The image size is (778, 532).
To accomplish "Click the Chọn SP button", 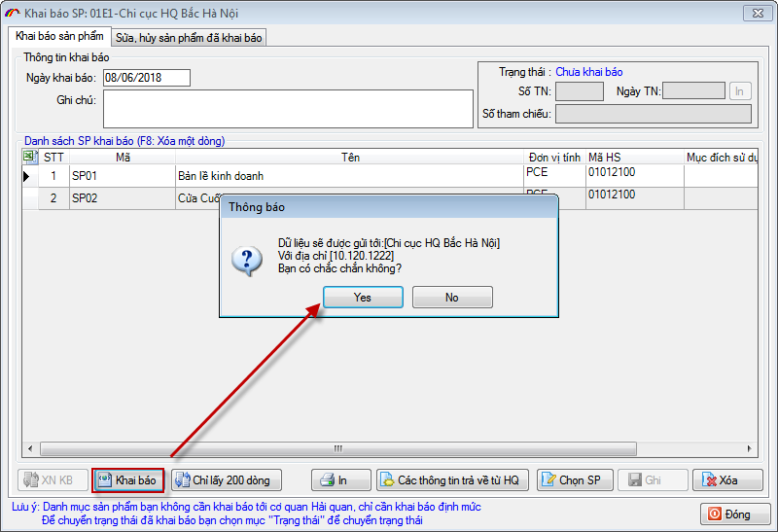I will click(x=573, y=480).
